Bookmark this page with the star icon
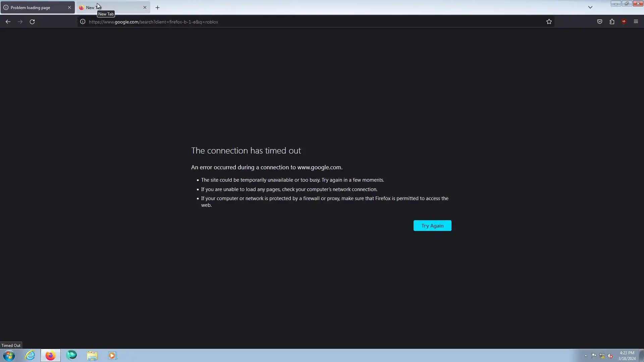Screen dimensions: 644x362 tap(549, 22)
